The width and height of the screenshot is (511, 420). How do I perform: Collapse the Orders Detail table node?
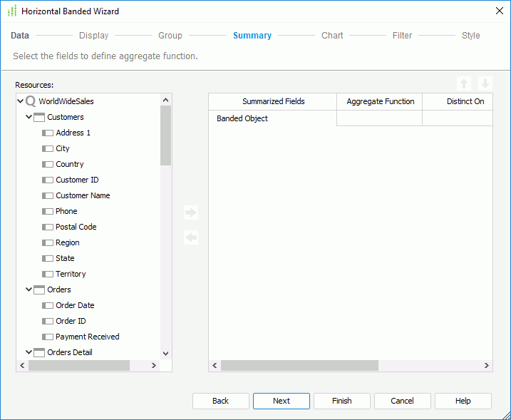pyautogui.click(x=29, y=352)
